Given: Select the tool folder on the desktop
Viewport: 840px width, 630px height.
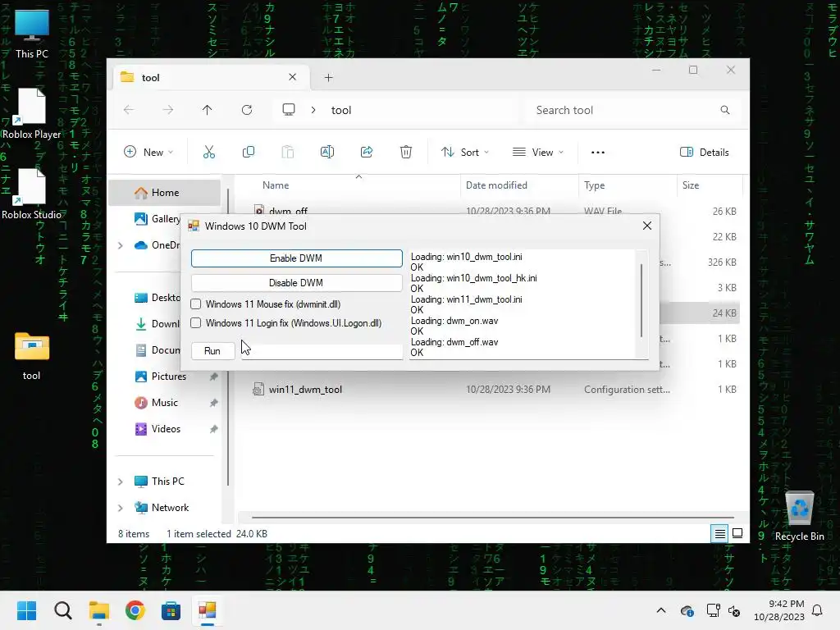Looking at the screenshot, I should (32, 356).
